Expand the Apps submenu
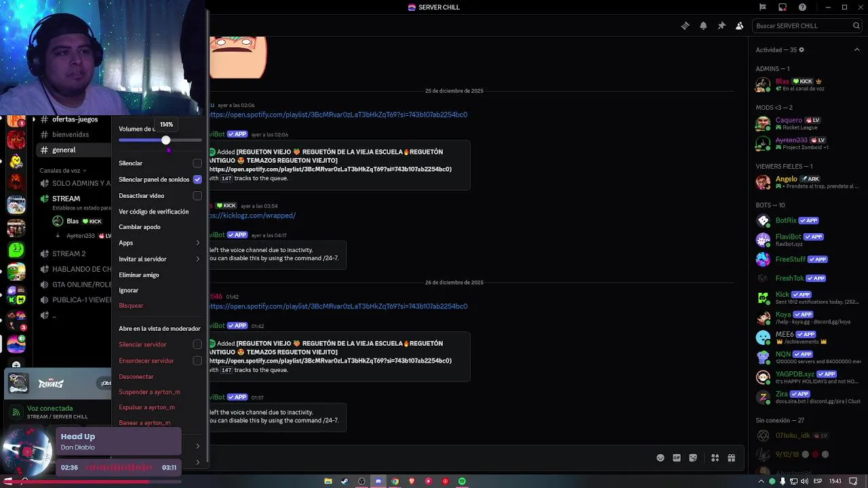Viewport: 868px width, 488px height. pyautogui.click(x=159, y=243)
